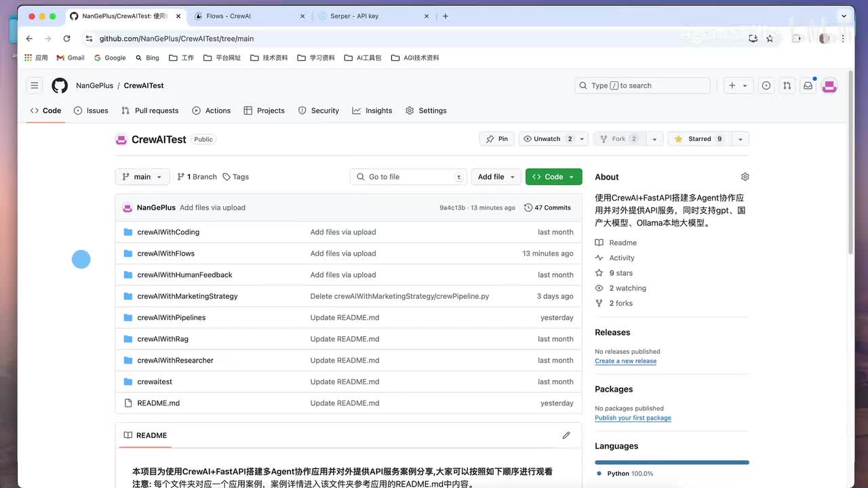Open the NanGePlus owner breadcrumb link
This screenshot has width=868, height=488.
[94, 85]
